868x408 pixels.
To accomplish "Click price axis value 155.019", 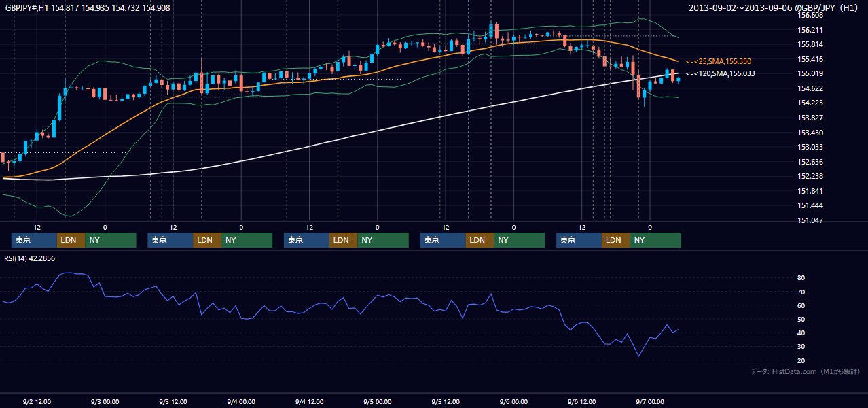I will [811, 73].
